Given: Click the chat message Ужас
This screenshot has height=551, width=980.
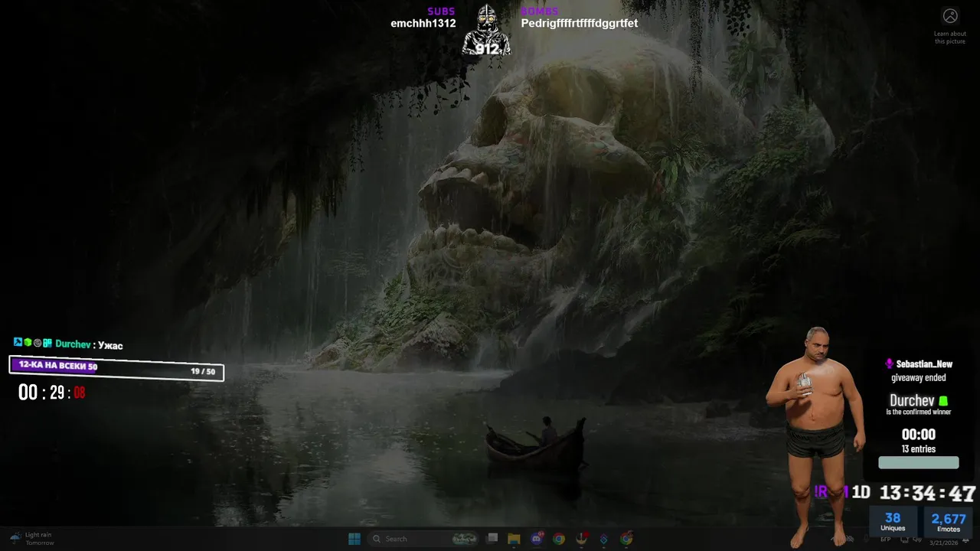Looking at the screenshot, I should (110, 345).
